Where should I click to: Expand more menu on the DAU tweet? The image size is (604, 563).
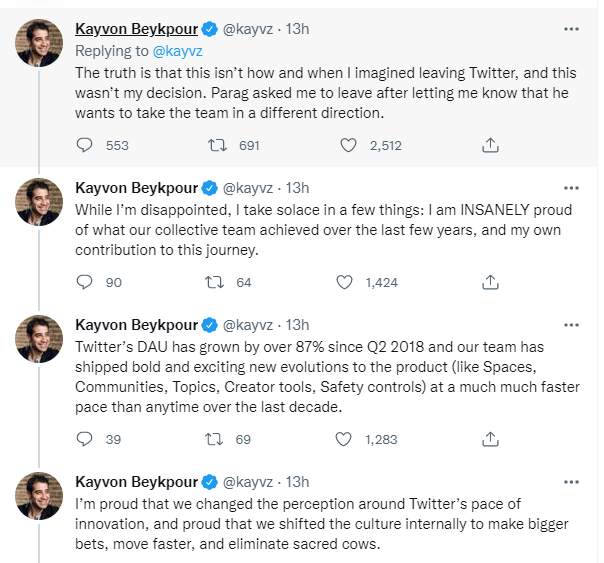pyautogui.click(x=571, y=324)
